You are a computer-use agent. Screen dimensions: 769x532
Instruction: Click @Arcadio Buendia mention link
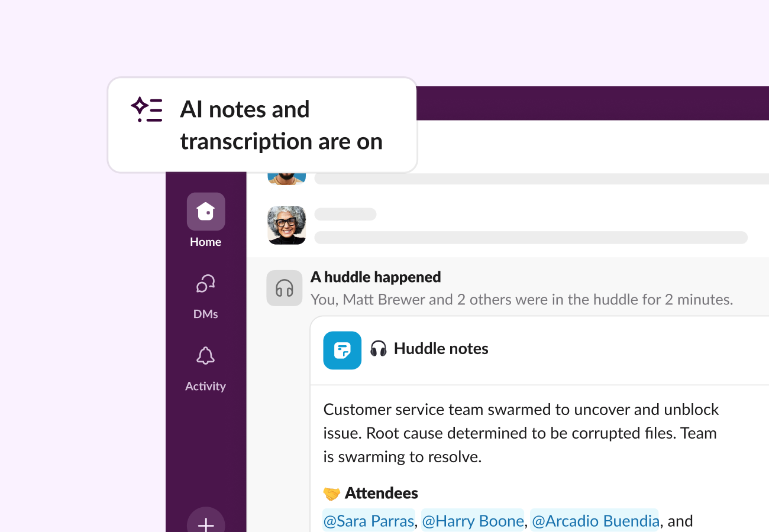point(594,521)
